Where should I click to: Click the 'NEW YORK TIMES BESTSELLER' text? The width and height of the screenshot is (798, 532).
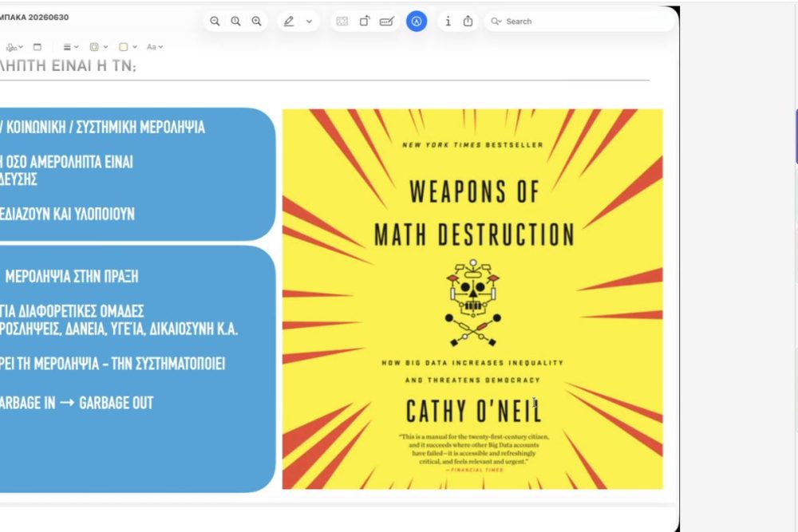(472, 145)
